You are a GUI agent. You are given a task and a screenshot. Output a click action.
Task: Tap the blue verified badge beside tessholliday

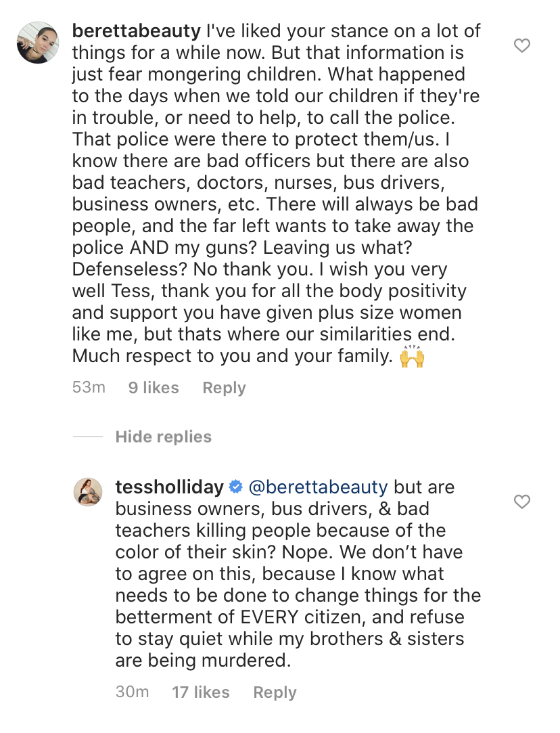coord(236,487)
